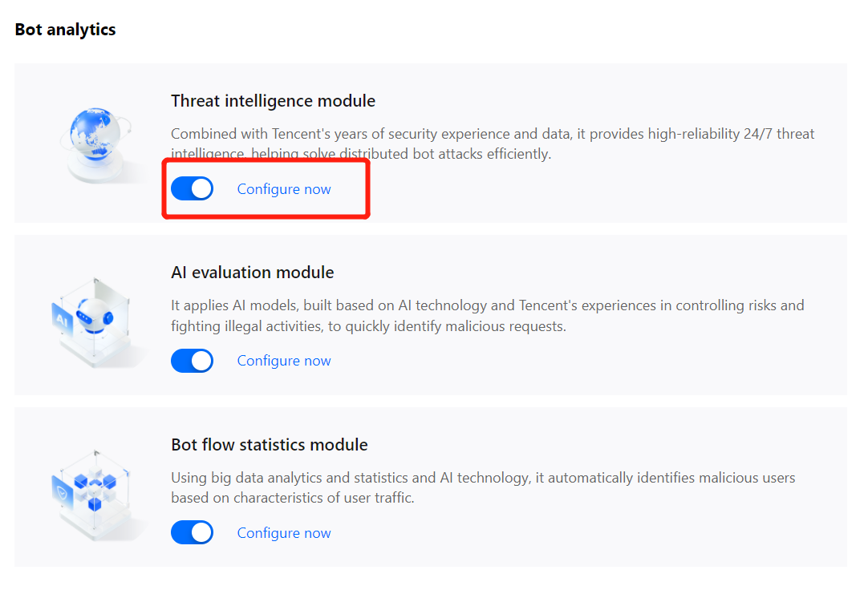Select the Threat intelligence module title
Image resolution: width=868 pixels, height=590 pixels.
click(273, 101)
